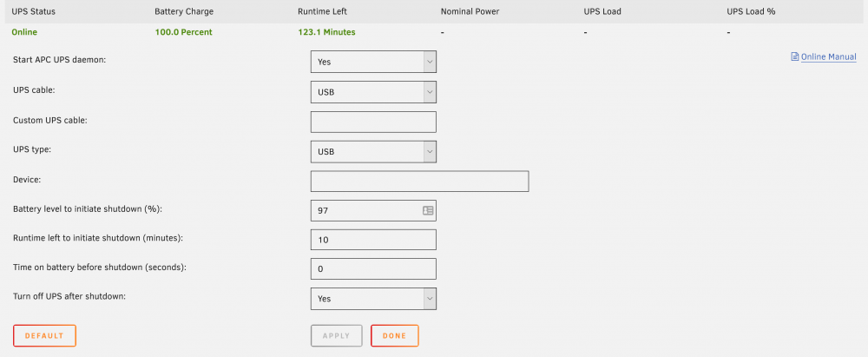Open the Online Manual link

coord(829,56)
